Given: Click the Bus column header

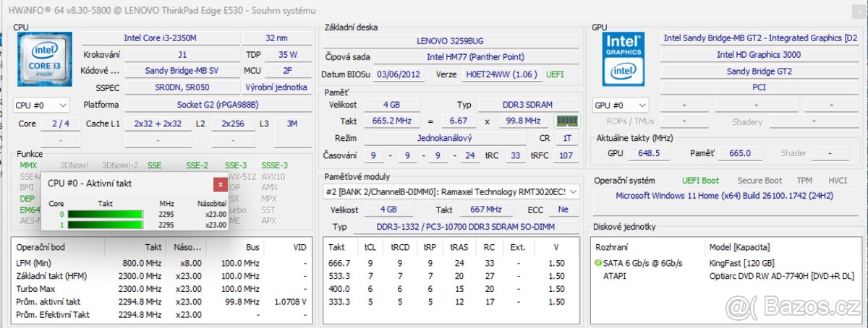Looking at the screenshot, I should click(x=251, y=247).
